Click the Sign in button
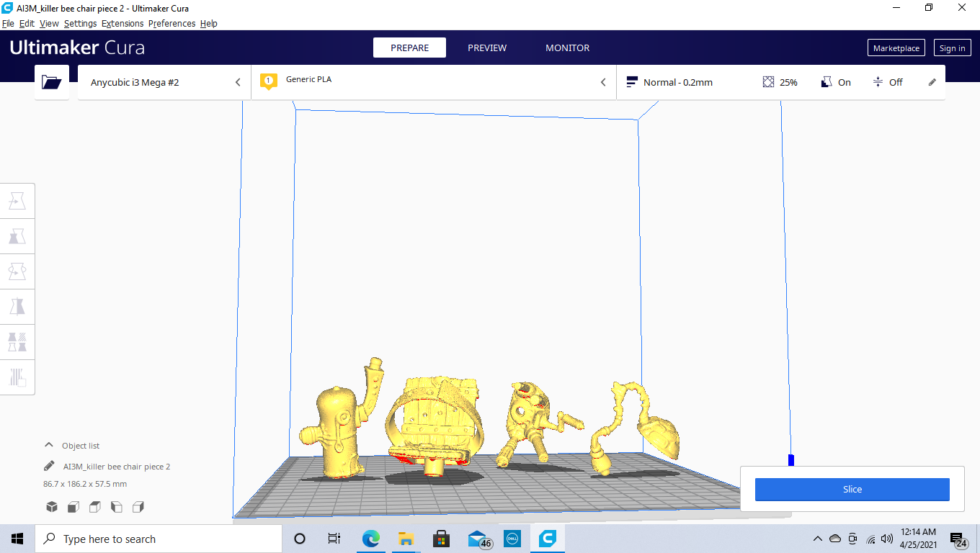Screen dimensions: 980x553 [x=952, y=48]
